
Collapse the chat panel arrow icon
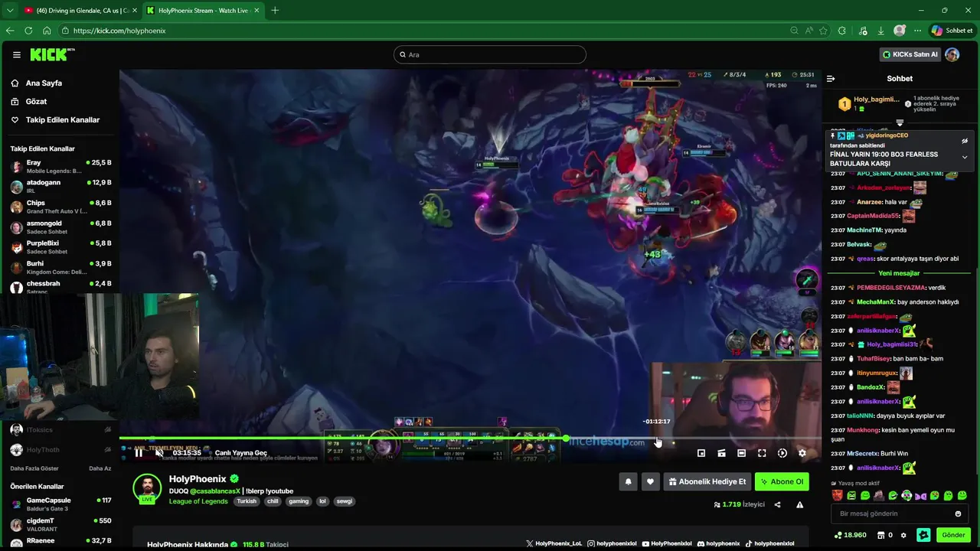click(x=831, y=78)
